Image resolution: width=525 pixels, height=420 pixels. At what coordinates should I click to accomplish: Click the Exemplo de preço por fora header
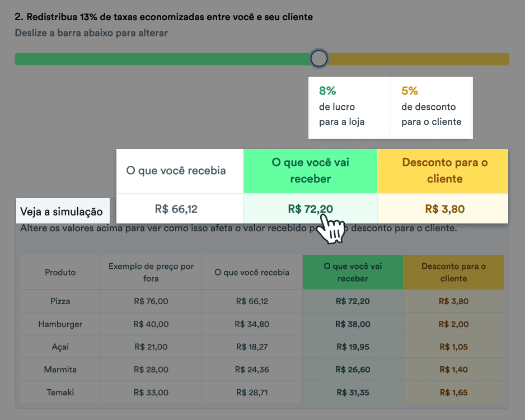[151, 272]
